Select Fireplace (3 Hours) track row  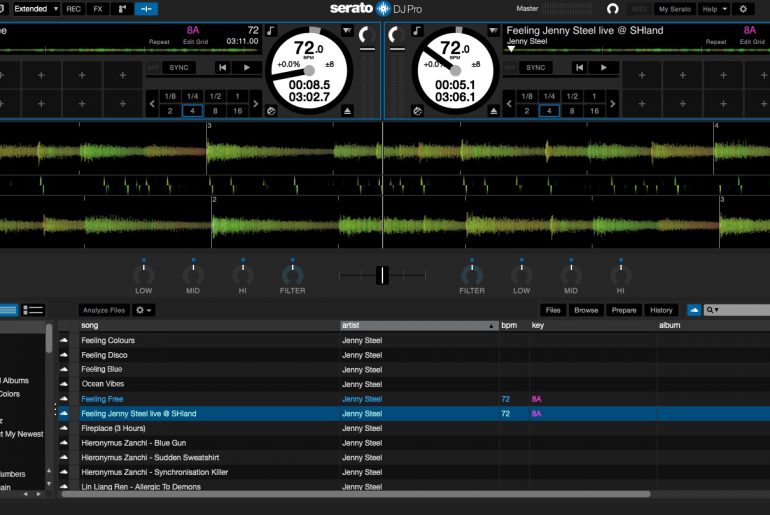pos(414,429)
